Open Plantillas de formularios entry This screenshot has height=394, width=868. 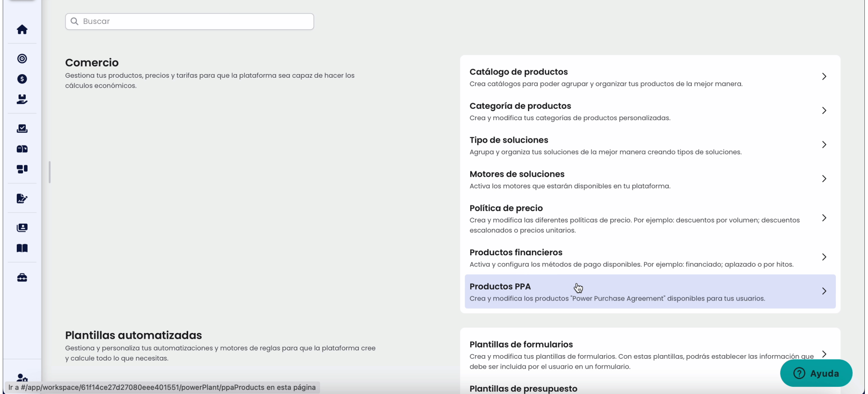(650, 355)
